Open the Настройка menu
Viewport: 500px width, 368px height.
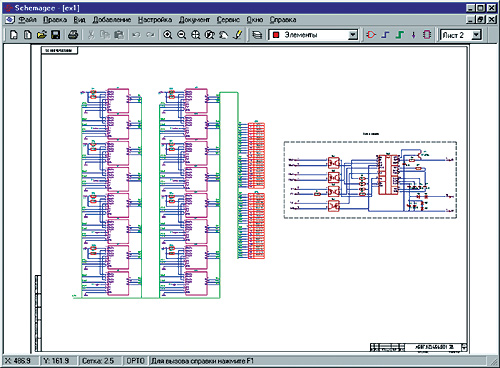(x=155, y=20)
